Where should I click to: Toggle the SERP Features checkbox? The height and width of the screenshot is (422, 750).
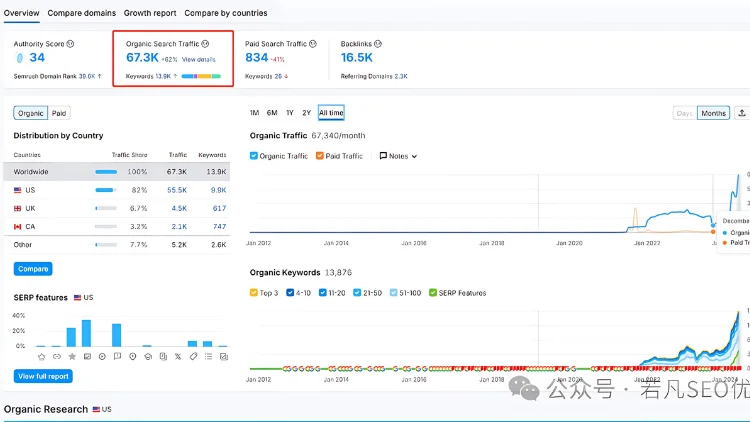click(432, 292)
